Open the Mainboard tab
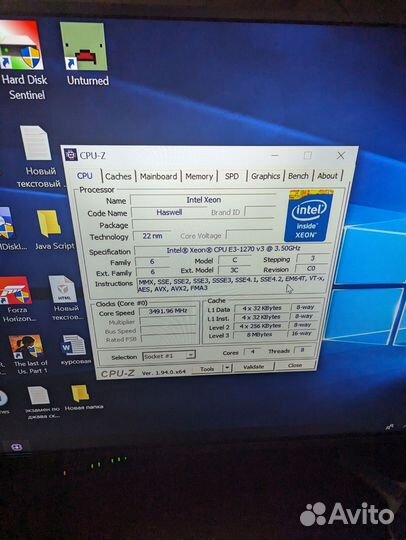The height and width of the screenshot is (540, 406). [x=158, y=176]
